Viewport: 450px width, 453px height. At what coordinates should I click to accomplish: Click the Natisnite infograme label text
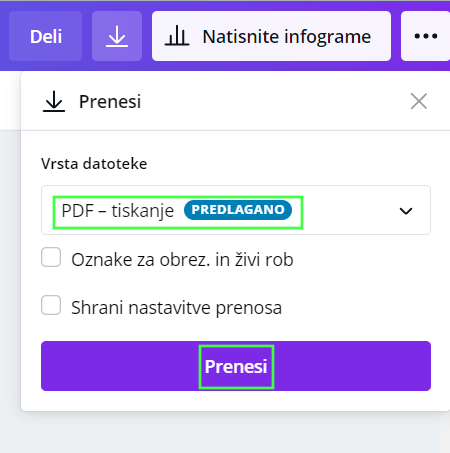coord(287,37)
